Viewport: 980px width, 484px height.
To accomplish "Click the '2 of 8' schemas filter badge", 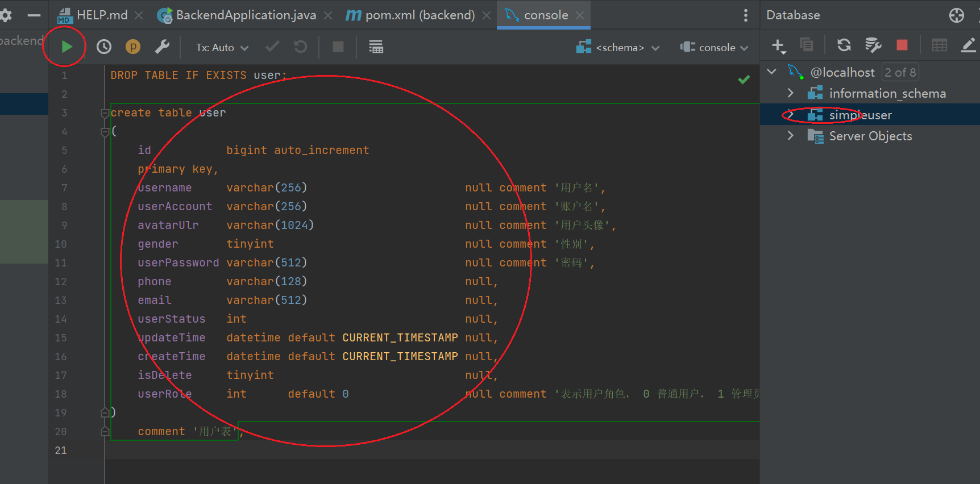I will tap(900, 72).
